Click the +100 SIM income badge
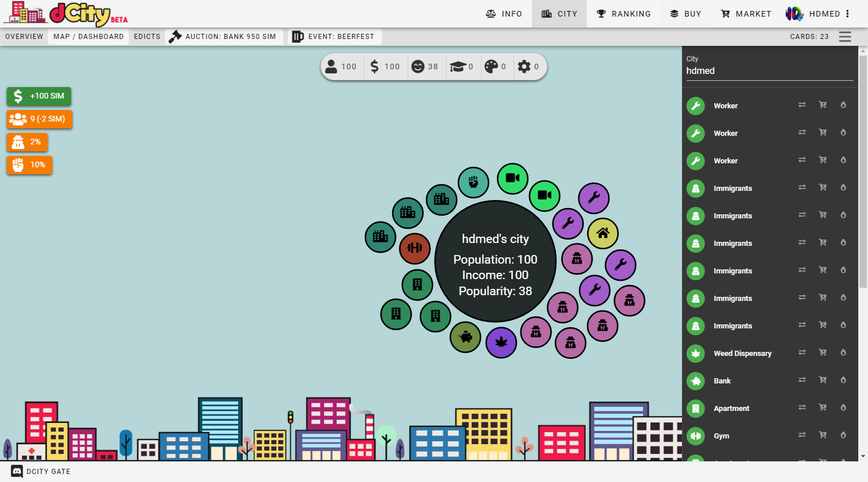Screen dimensions: 868x482 39,96
